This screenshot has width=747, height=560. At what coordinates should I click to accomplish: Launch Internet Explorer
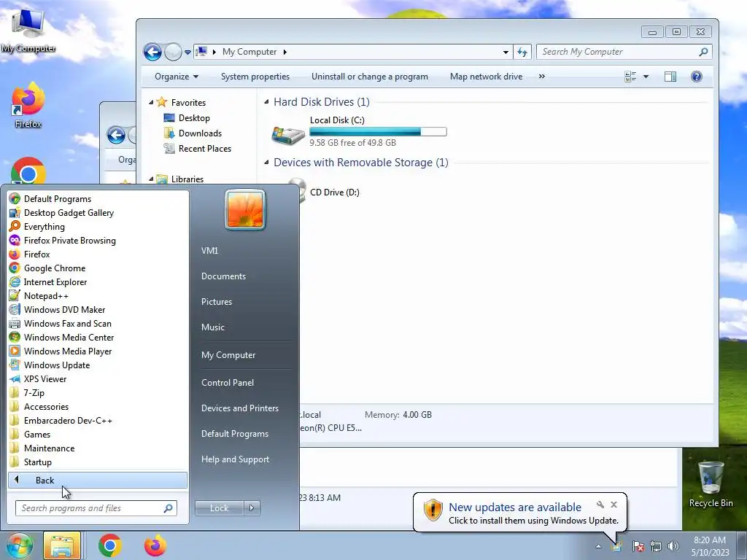49,282
